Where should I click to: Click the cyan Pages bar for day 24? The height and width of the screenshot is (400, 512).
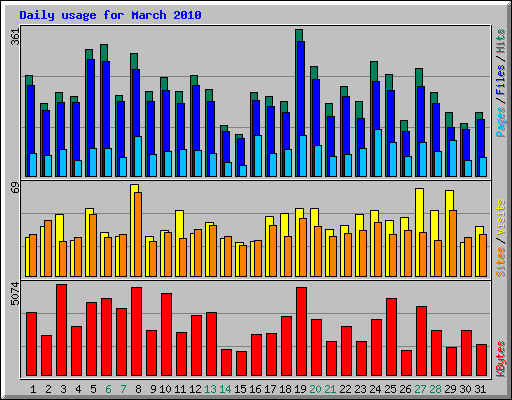coord(378,153)
